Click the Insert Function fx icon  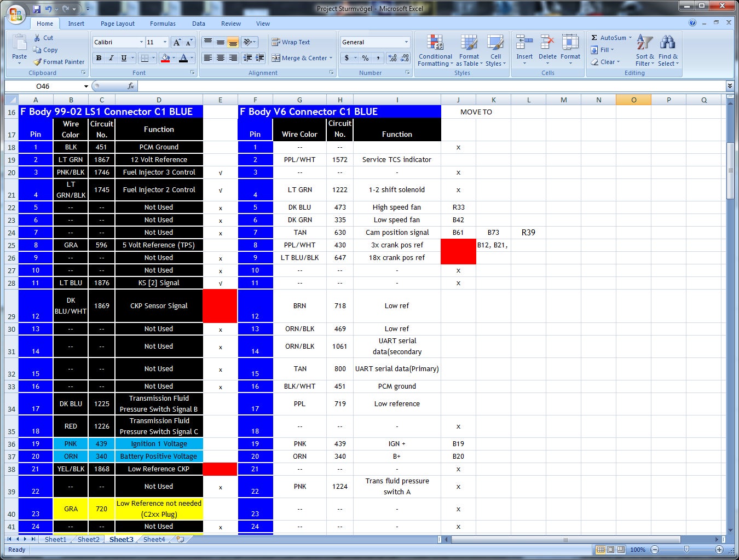point(131,86)
